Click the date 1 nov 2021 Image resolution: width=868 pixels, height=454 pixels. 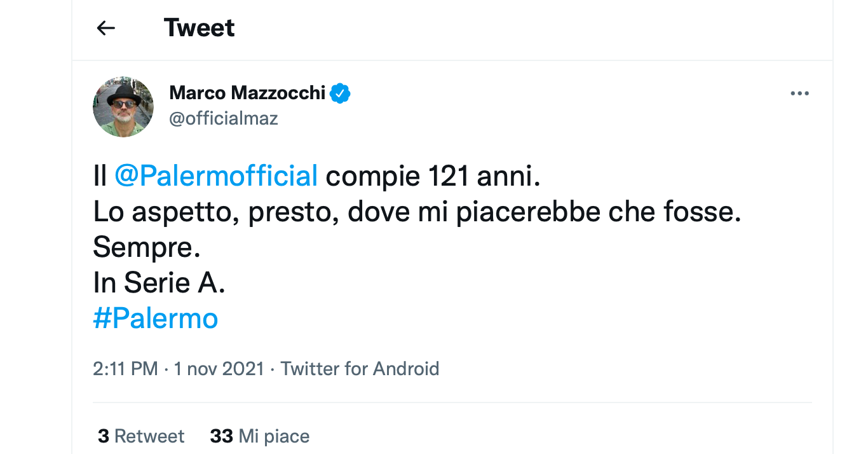click(x=219, y=369)
